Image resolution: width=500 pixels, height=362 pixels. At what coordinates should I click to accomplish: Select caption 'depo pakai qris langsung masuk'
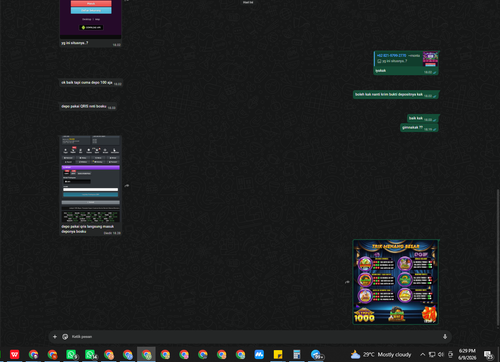point(88,227)
